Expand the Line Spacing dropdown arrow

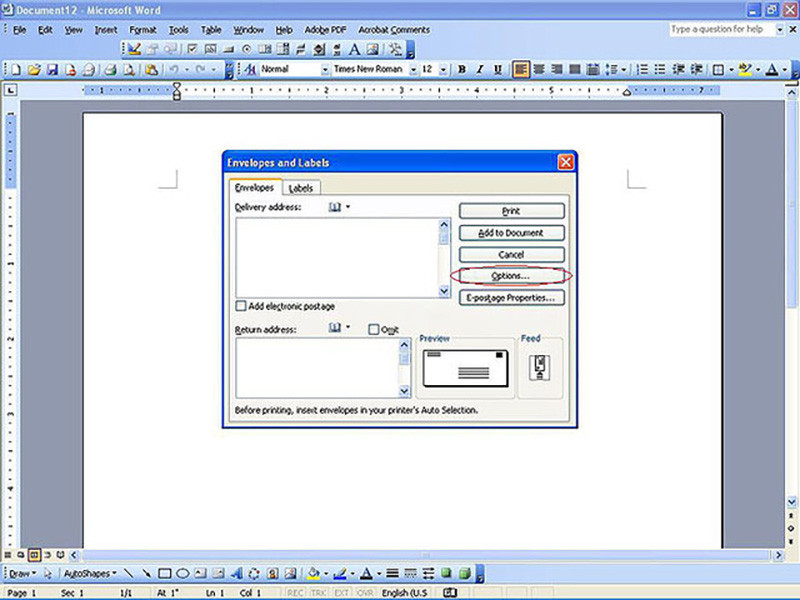coord(623,69)
